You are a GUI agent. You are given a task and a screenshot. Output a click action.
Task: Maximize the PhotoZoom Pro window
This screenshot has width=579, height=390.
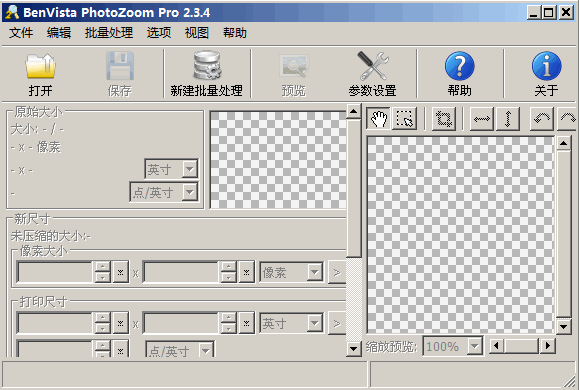[x=549, y=13]
